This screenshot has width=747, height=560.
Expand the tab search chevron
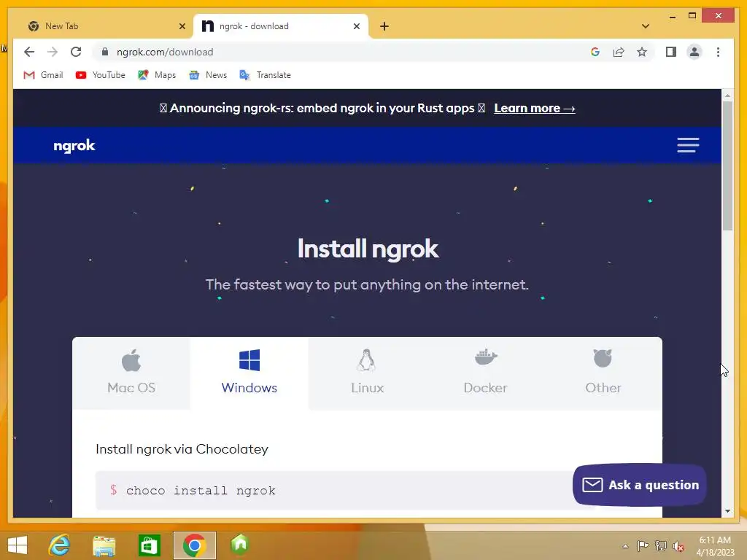646,26
